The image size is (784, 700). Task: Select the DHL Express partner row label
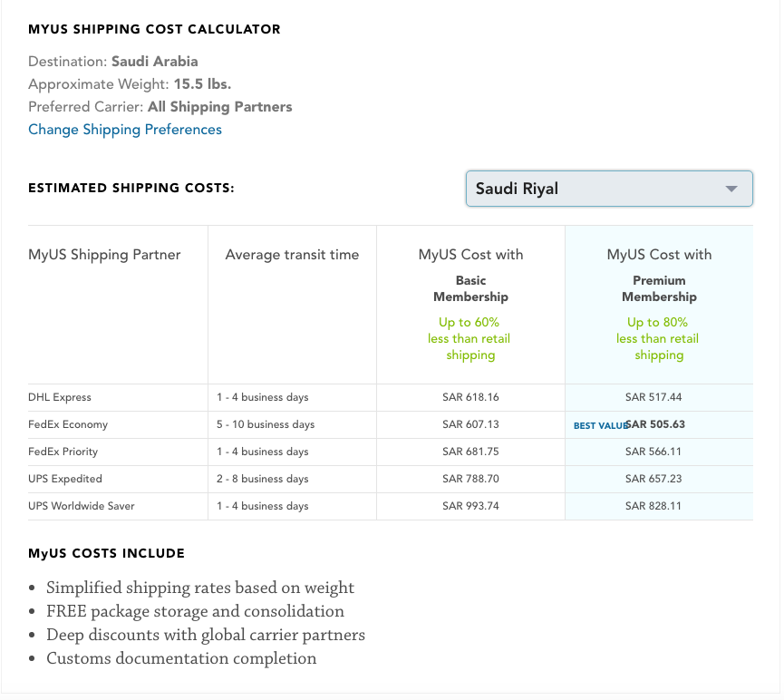(60, 397)
